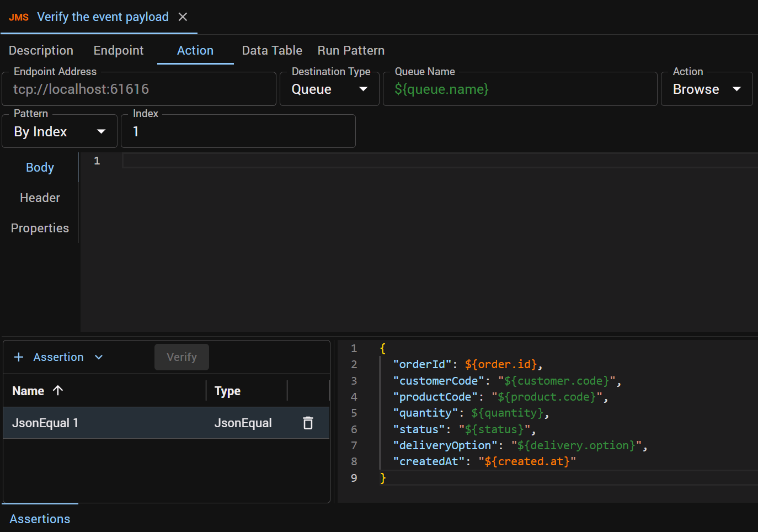Click the "deliveryOption" line in JSON editor

(520, 445)
